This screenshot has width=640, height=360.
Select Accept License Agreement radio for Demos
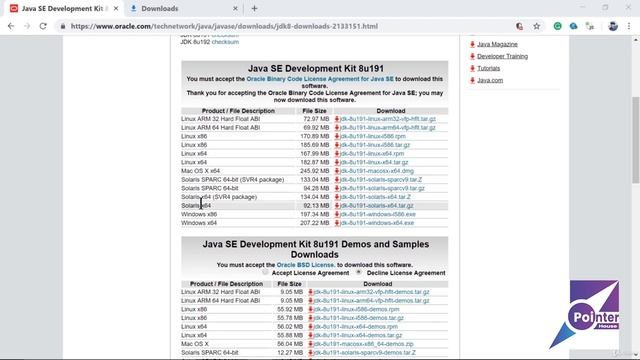[x=265, y=272]
